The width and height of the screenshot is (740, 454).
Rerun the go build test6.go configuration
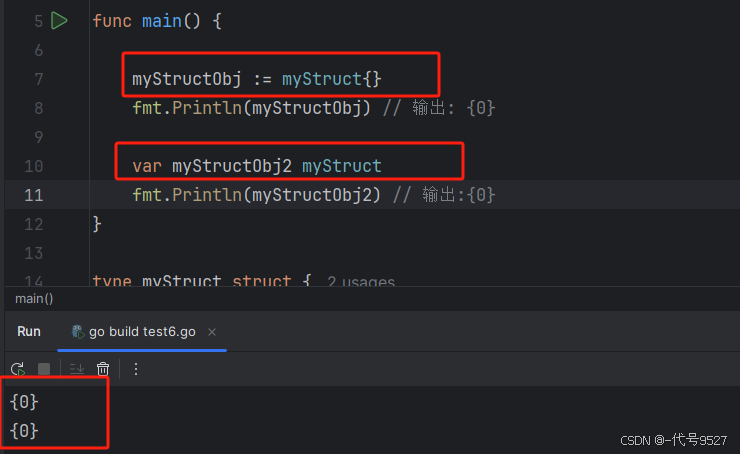point(17,369)
